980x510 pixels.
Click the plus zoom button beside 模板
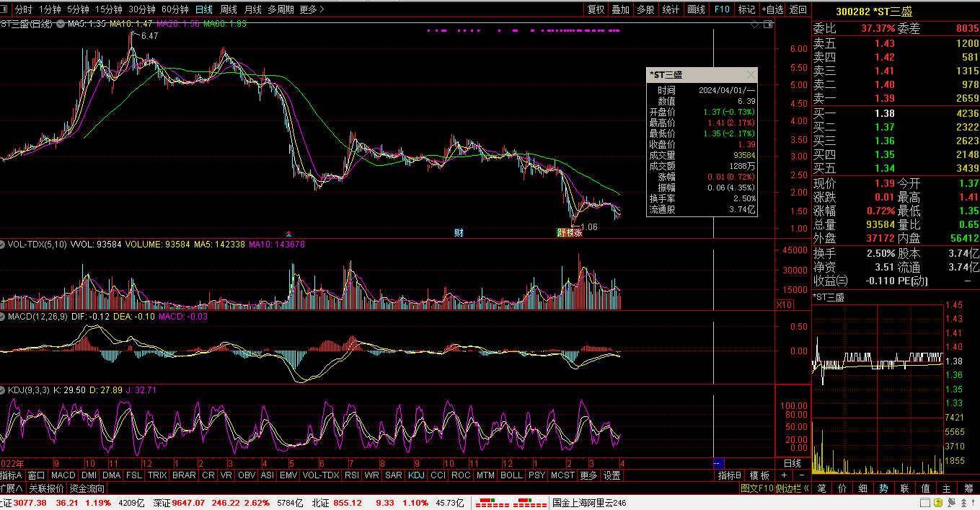[785, 476]
